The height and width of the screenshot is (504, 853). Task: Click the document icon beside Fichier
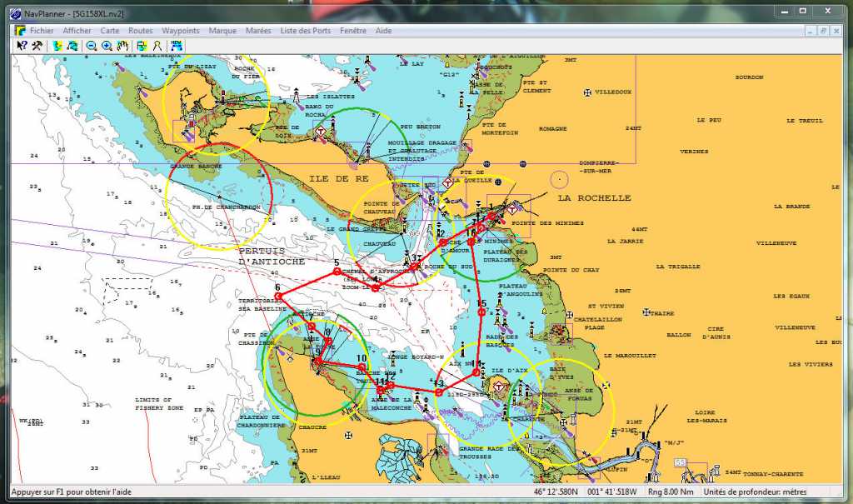(x=19, y=31)
